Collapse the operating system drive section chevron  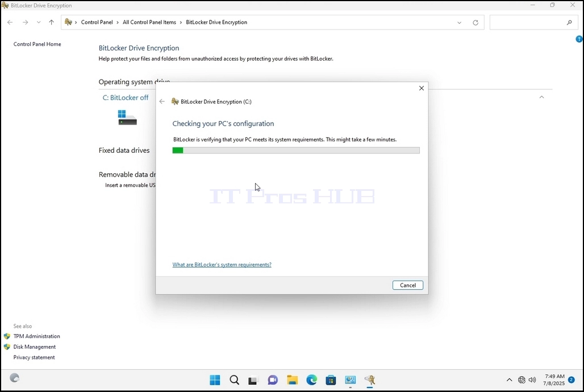click(541, 97)
